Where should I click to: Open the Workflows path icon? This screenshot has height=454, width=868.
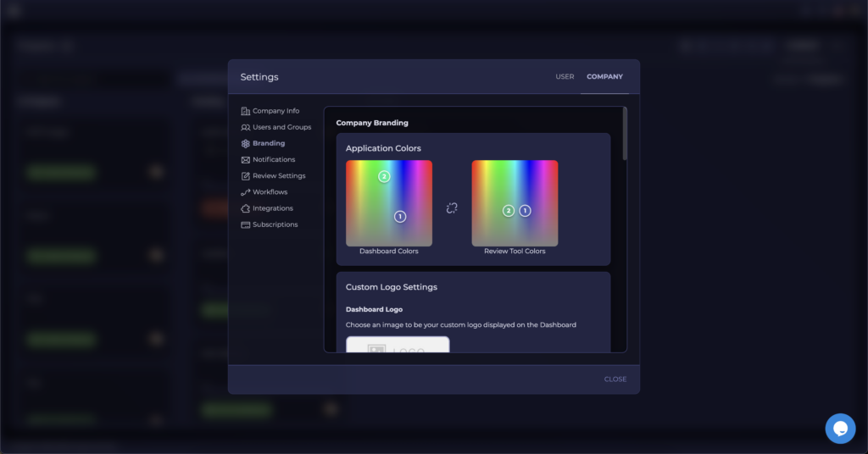(x=245, y=192)
